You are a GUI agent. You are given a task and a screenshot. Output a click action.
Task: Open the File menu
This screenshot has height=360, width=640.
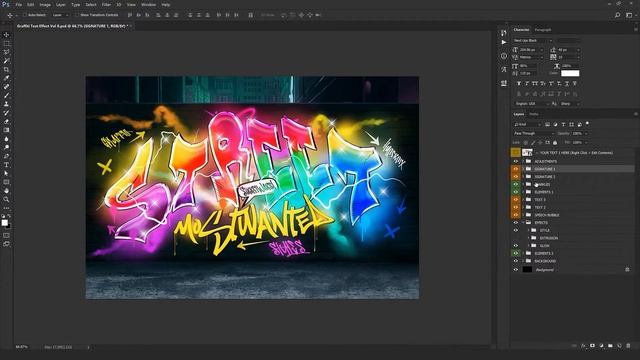[x=19, y=4]
